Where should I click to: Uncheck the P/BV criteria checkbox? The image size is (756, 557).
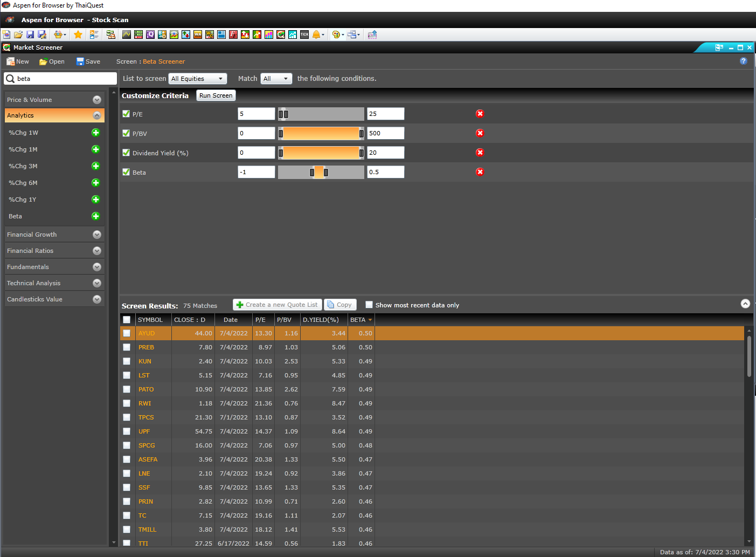point(126,133)
